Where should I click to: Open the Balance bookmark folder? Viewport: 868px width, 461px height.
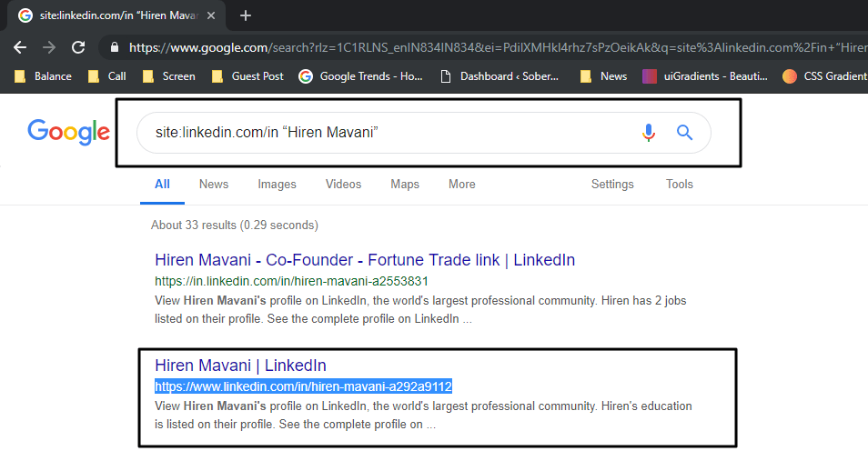click(x=43, y=76)
